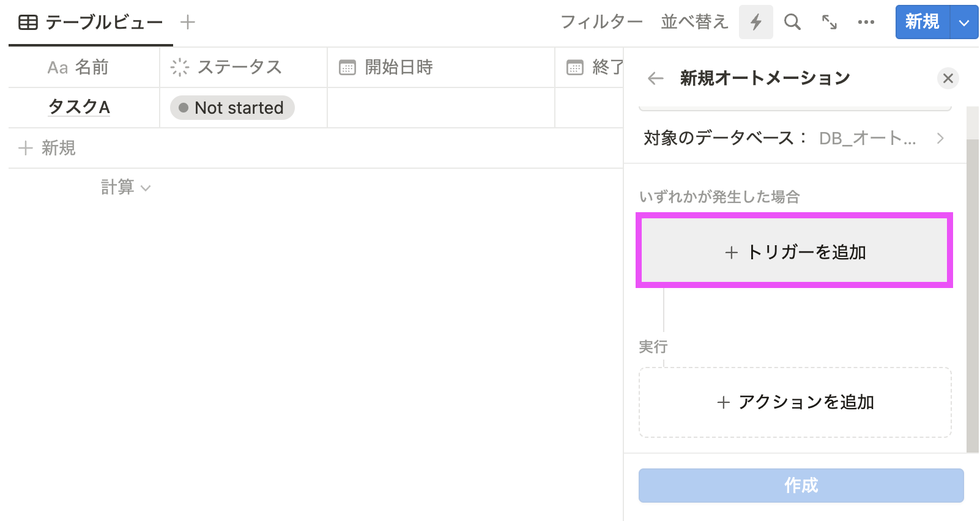Screen dimensions: 980x521
Task: Open the フィルター option
Action: click(602, 22)
